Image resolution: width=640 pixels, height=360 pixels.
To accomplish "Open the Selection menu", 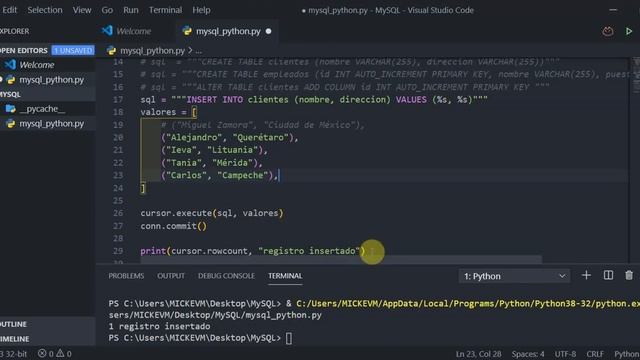I will point(45,10).
